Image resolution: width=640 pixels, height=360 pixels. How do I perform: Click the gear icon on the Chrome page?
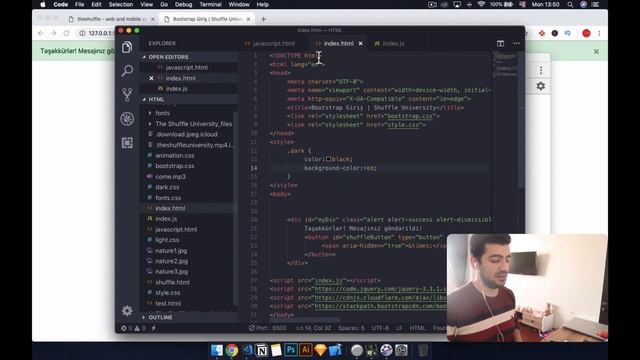(x=541, y=86)
